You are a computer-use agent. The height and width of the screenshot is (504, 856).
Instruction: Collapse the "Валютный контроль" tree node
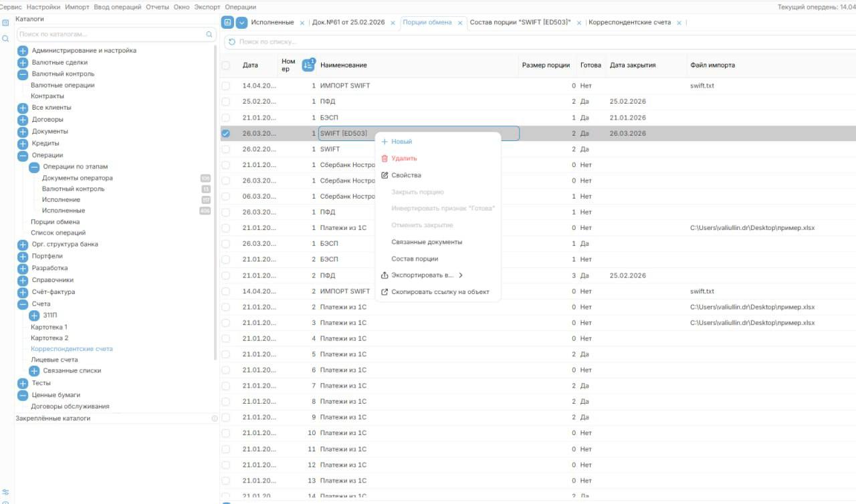[23, 74]
